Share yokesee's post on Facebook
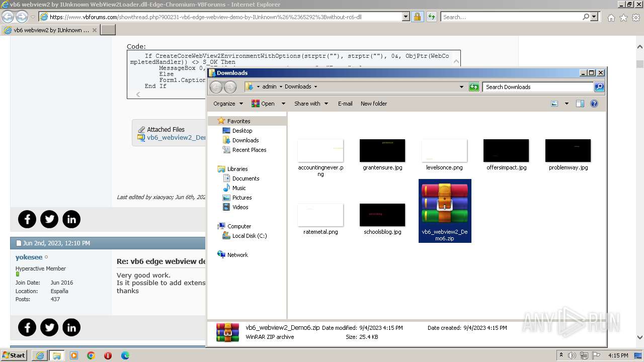 27,327
